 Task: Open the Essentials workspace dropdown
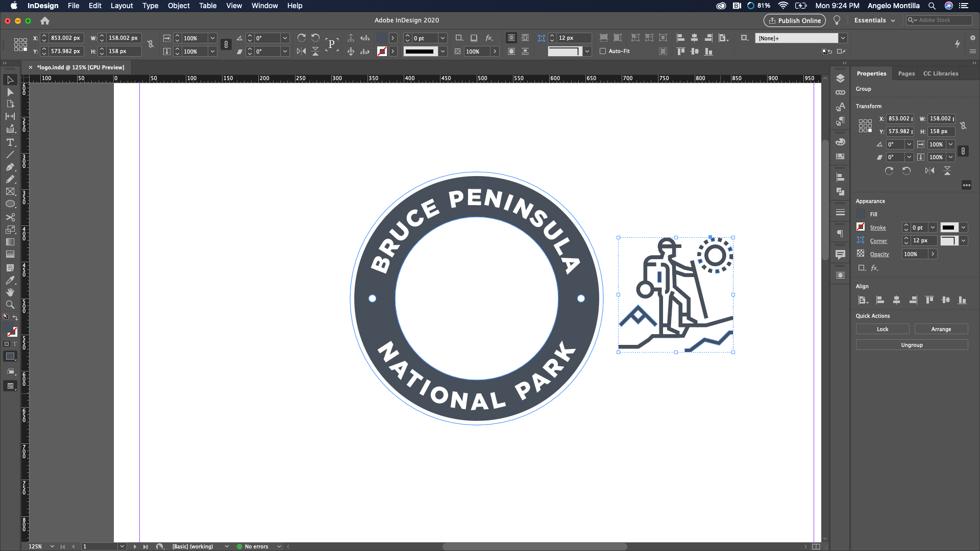coord(875,20)
